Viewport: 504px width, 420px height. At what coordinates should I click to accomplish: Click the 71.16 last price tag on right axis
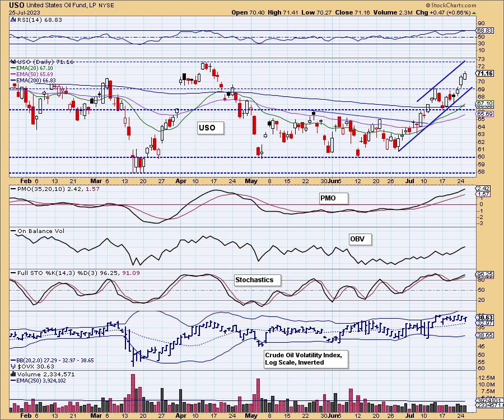(x=485, y=73)
